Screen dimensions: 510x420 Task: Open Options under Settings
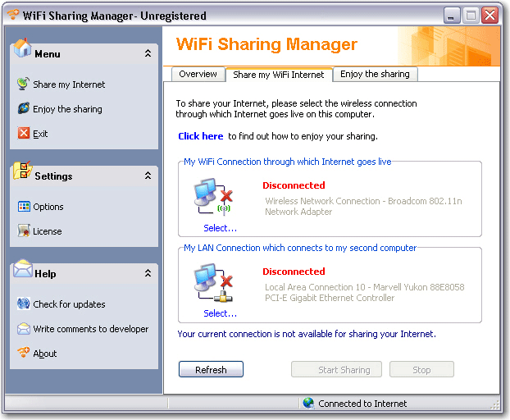pyautogui.click(x=48, y=207)
